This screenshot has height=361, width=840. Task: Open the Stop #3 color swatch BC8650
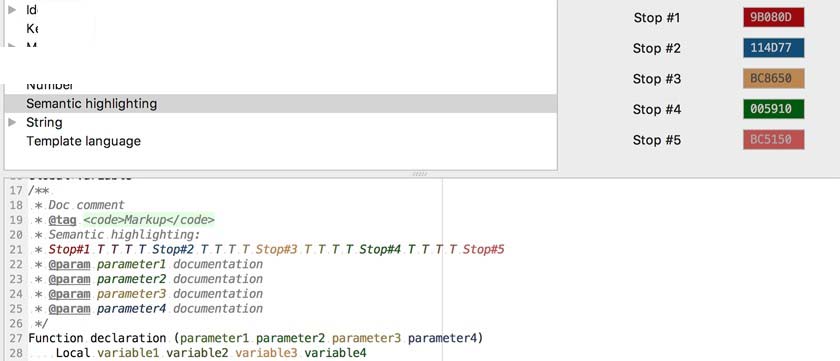[x=774, y=79]
